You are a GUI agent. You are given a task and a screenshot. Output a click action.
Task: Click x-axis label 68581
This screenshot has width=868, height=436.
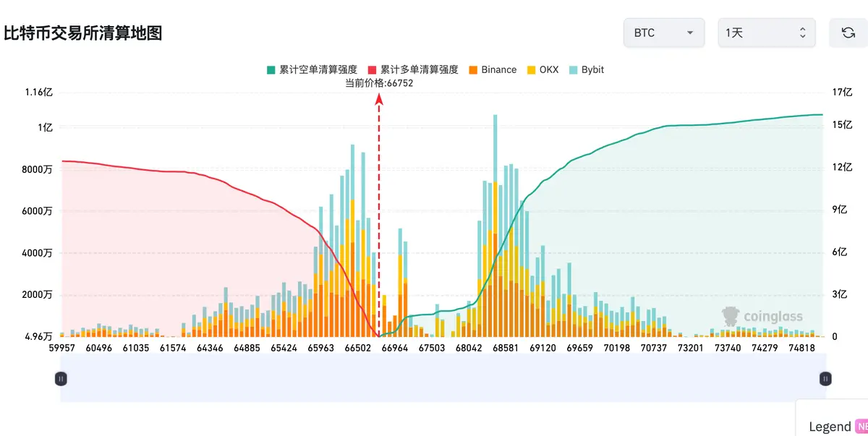(x=506, y=348)
